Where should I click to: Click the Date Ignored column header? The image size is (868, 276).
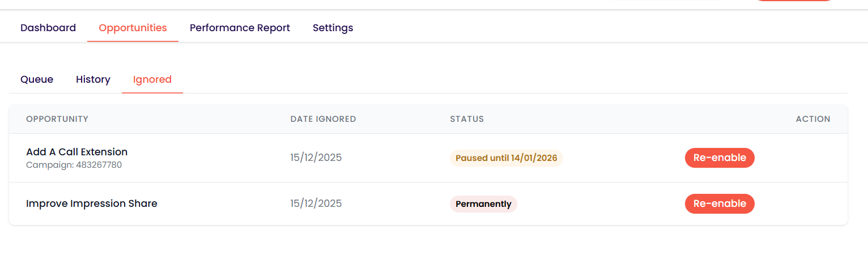tap(323, 119)
